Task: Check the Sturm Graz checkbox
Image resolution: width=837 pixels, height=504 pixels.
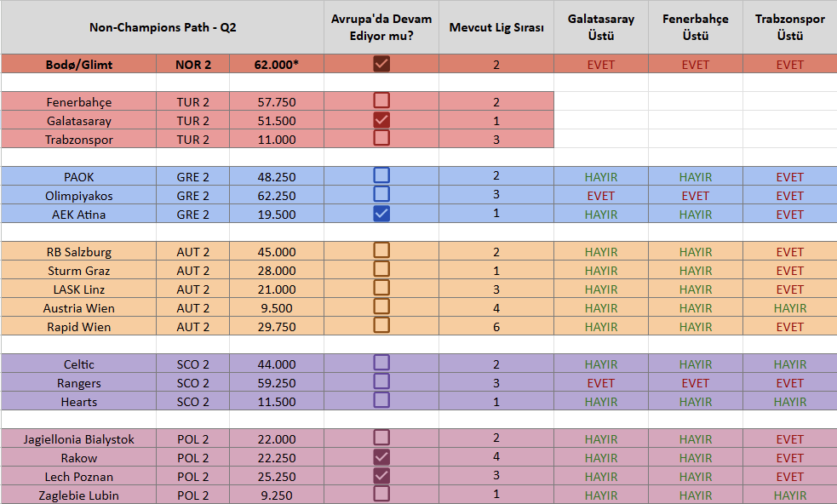Action: click(381, 268)
